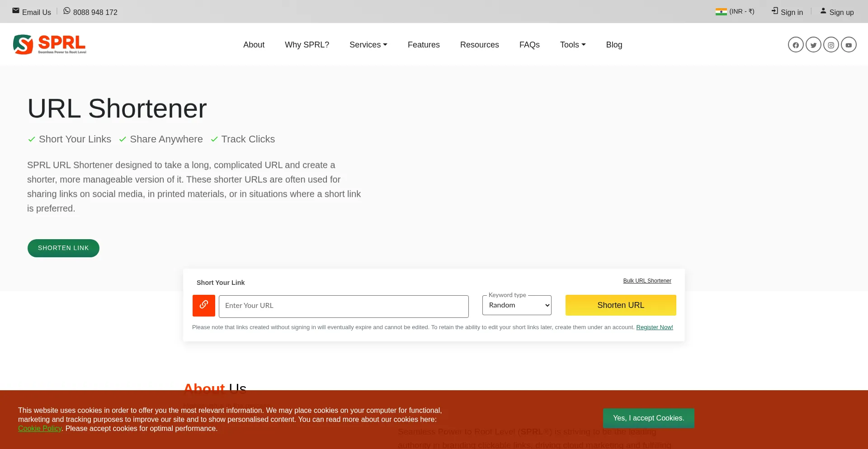Click the Facebook social icon

(796, 45)
